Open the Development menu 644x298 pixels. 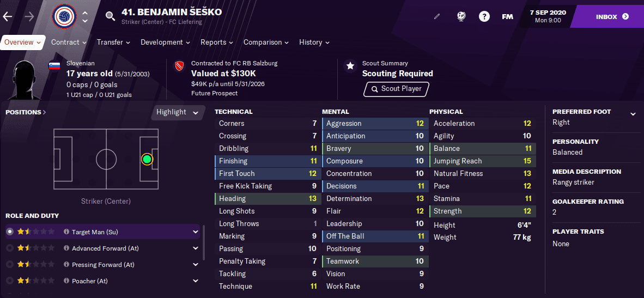pyautogui.click(x=165, y=42)
